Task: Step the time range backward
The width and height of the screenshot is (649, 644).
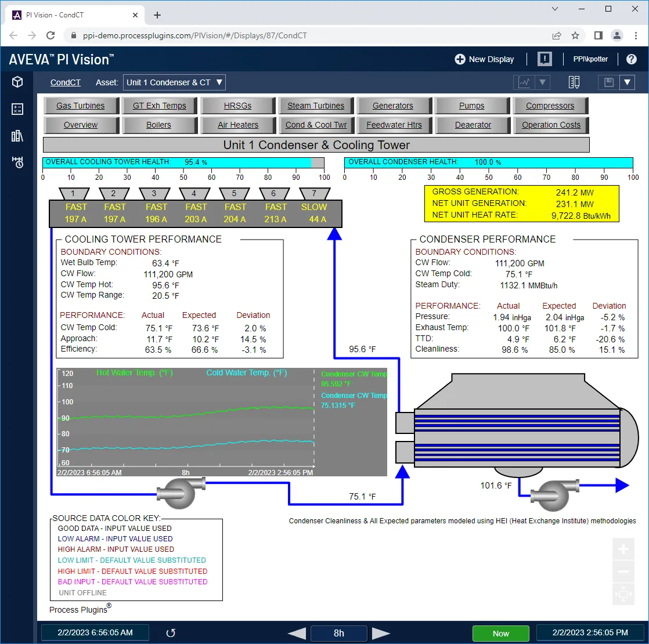Action: point(297,633)
